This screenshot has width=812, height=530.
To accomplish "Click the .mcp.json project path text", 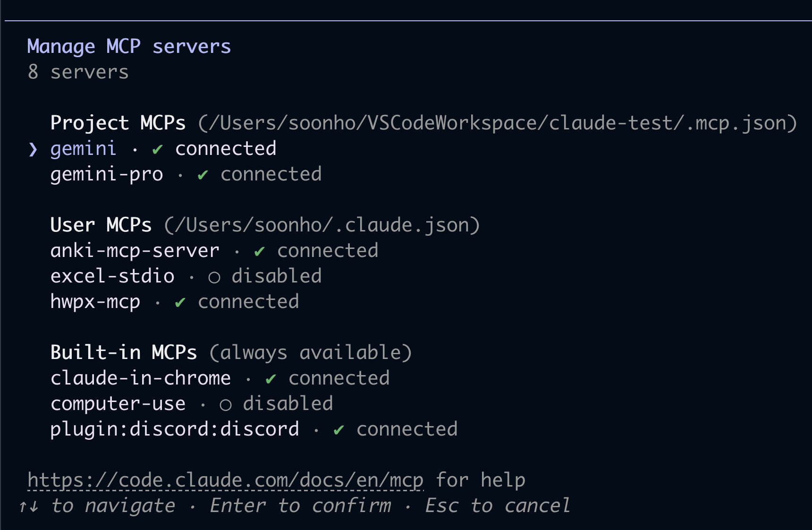I will (x=498, y=123).
